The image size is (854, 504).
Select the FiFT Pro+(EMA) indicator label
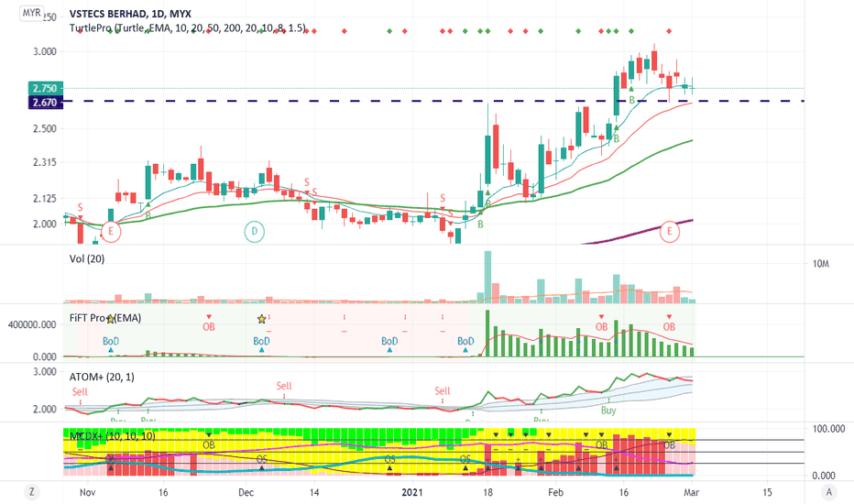tap(105, 318)
